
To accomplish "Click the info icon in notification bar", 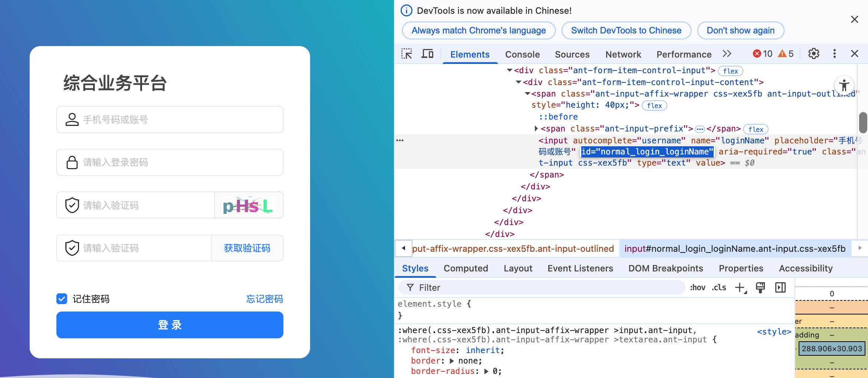I will click(407, 10).
